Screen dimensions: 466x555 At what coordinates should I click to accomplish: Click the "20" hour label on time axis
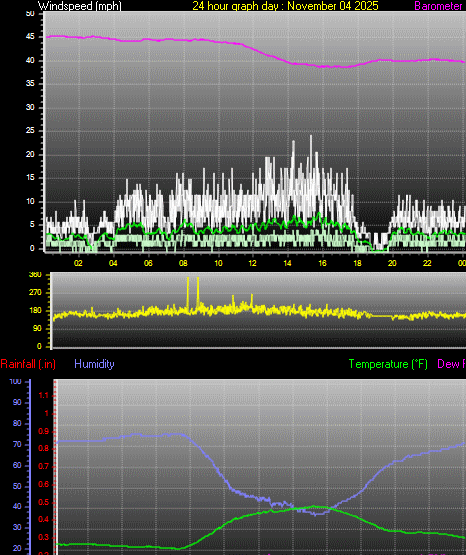[392, 263]
